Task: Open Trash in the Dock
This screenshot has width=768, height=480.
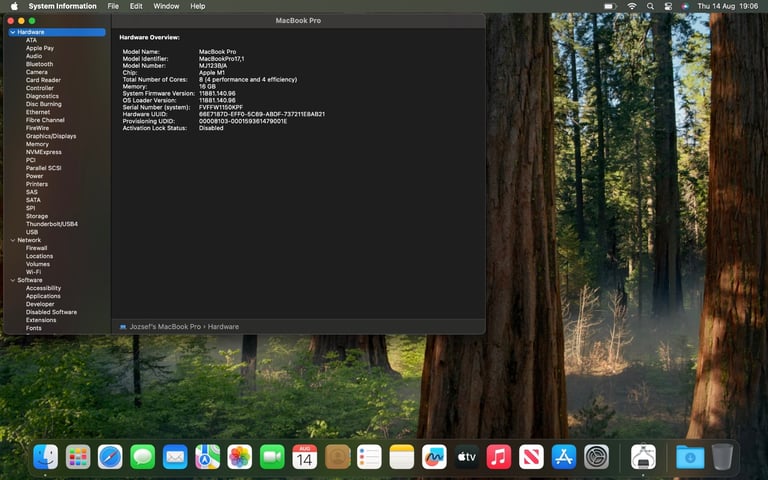Action: click(x=722, y=456)
